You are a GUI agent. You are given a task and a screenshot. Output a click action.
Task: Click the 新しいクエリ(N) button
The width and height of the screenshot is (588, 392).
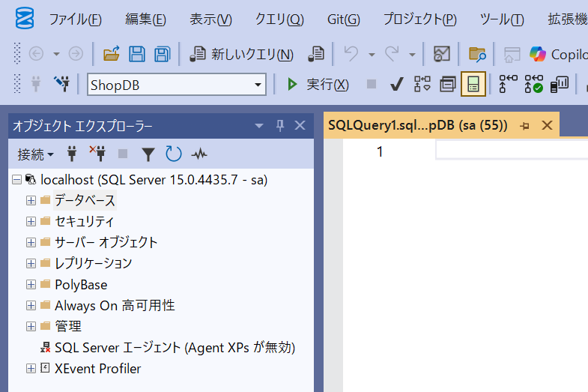(x=242, y=54)
